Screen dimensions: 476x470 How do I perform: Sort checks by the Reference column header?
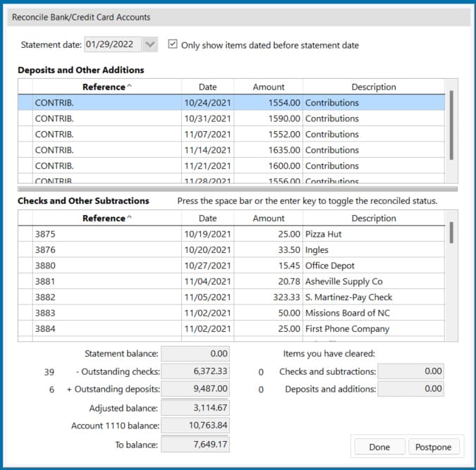point(106,218)
